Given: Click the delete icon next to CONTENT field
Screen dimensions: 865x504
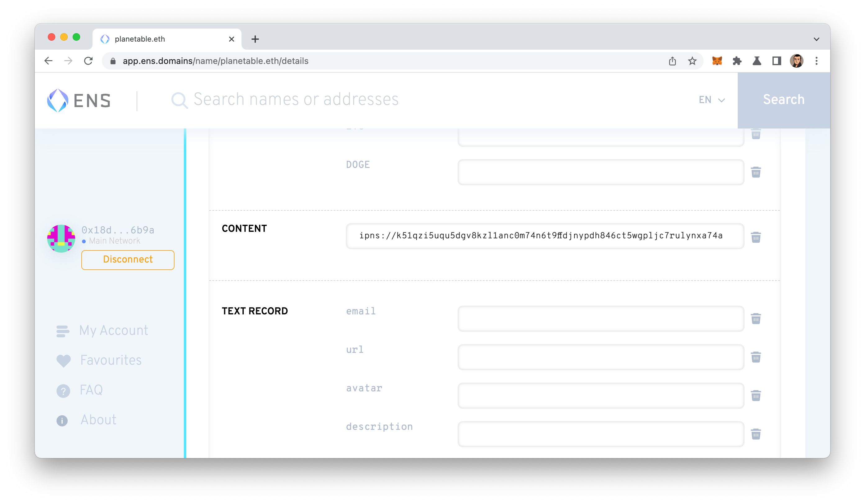Looking at the screenshot, I should coord(756,237).
